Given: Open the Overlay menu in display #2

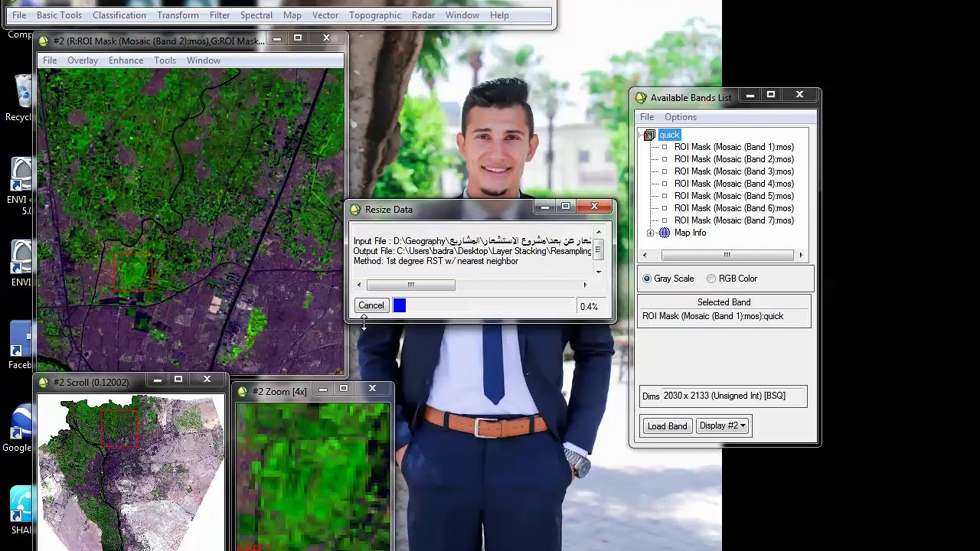Looking at the screenshot, I should coord(83,60).
